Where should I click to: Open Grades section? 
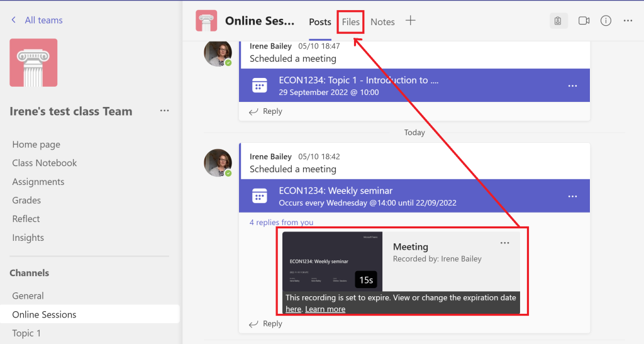tap(26, 201)
